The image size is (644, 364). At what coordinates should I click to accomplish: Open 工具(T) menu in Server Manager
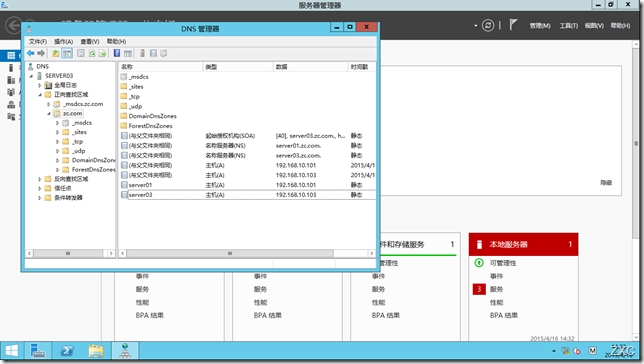tap(569, 25)
